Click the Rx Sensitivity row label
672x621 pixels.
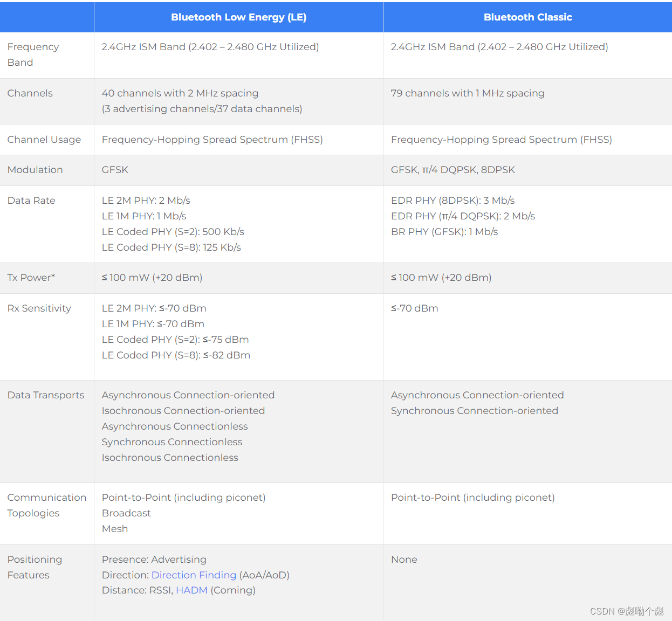pos(39,308)
